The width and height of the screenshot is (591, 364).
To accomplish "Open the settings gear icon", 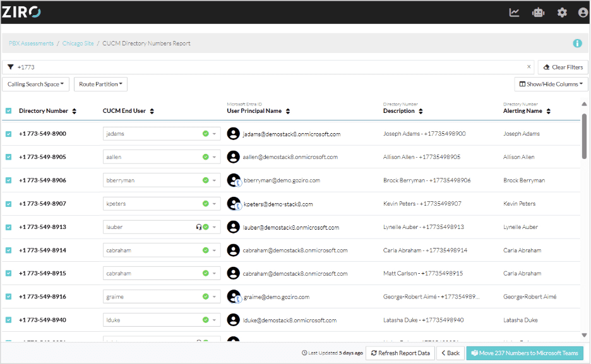I will point(562,13).
